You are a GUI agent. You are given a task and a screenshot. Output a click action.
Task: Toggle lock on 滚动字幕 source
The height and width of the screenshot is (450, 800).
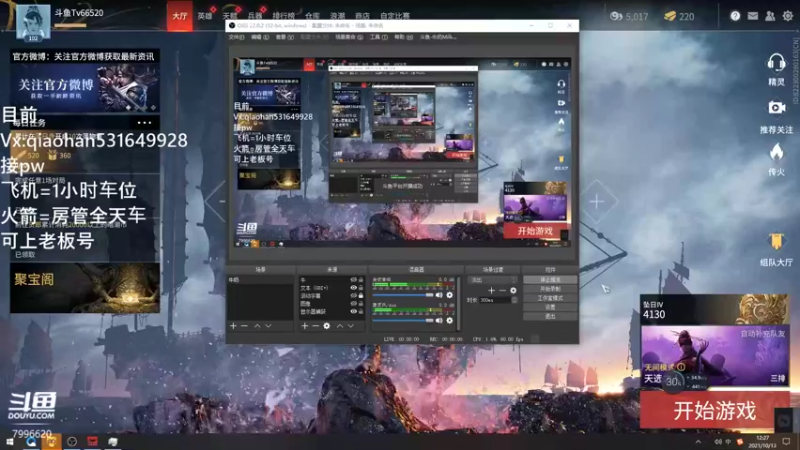[x=361, y=295]
